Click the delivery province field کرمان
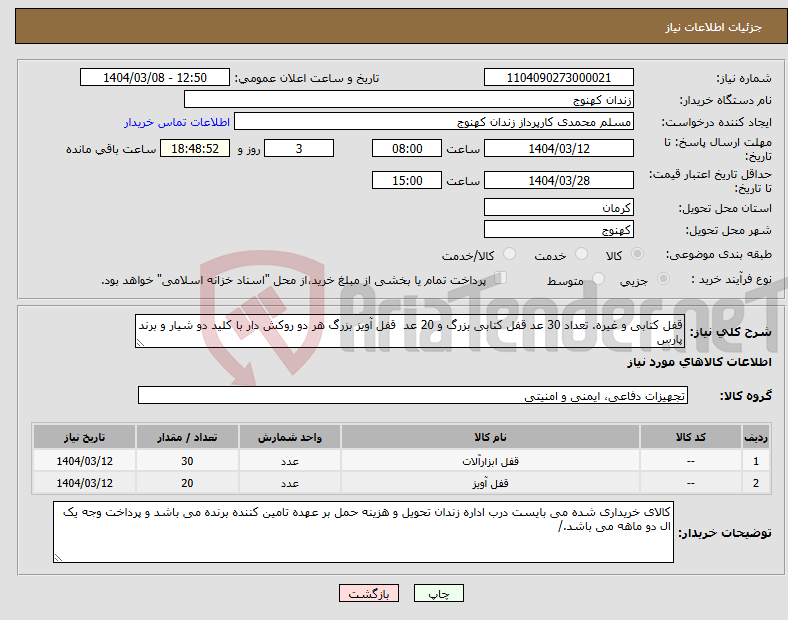Screen dimensions: 788x620 pyautogui.click(x=558, y=207)
